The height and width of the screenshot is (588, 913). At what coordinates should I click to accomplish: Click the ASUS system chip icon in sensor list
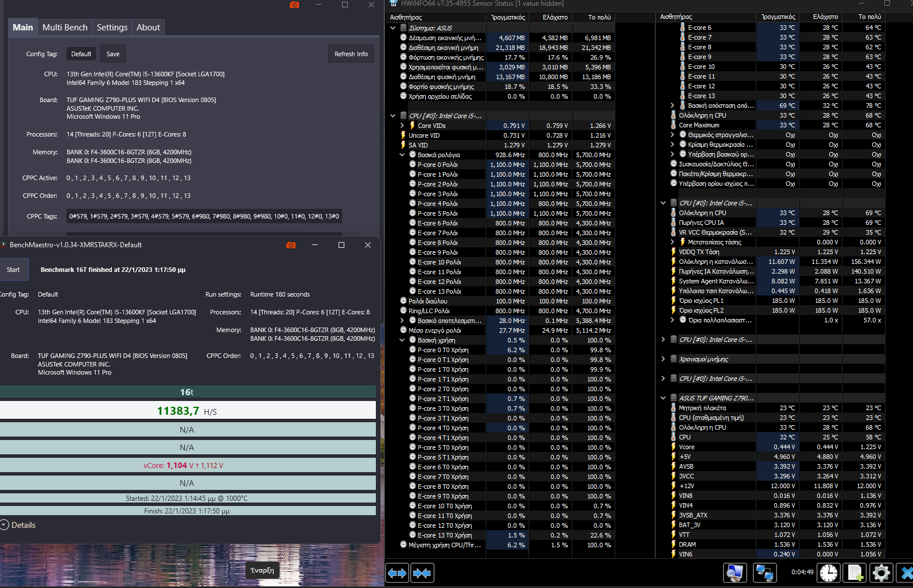point(403,28)
